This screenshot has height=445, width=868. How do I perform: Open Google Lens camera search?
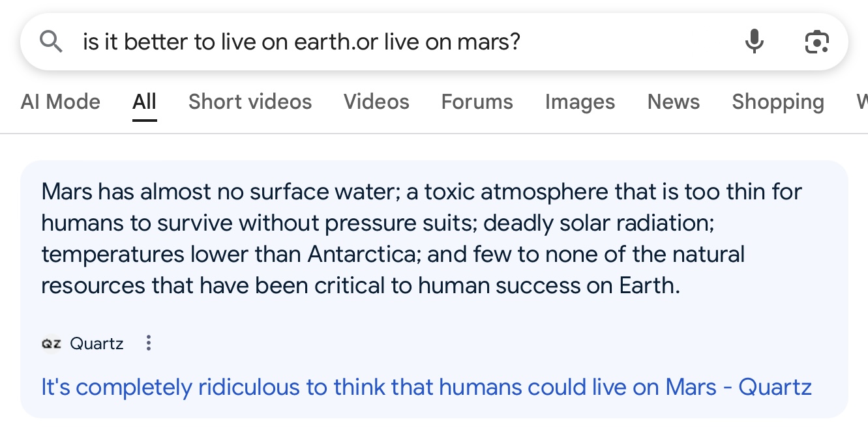(x=816, y=42)
